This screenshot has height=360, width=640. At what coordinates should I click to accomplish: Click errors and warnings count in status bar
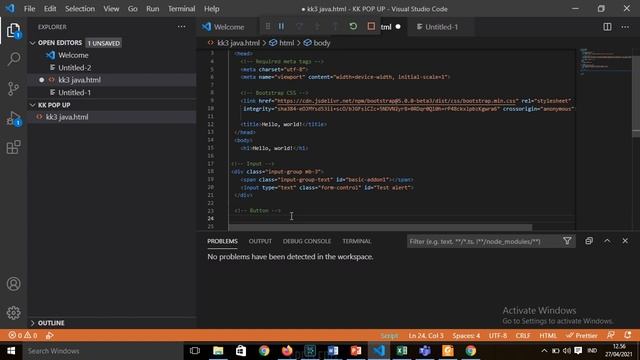tap(23, 336)
